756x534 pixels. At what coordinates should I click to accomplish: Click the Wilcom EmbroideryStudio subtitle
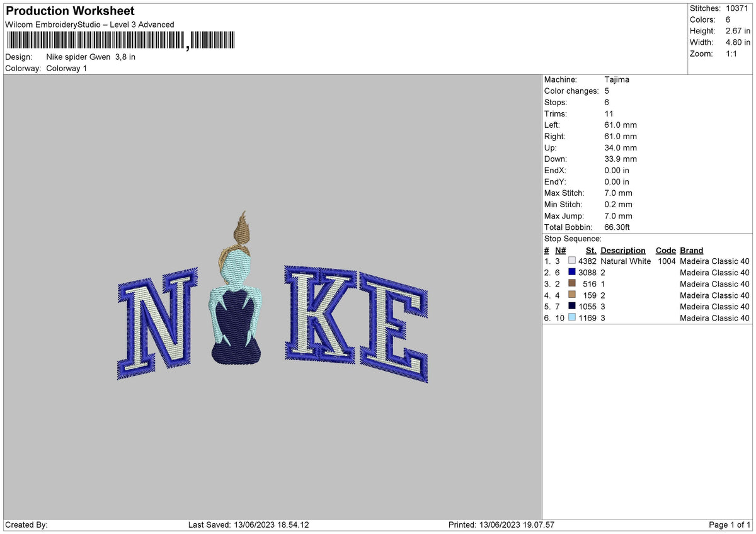click(89, 25)
